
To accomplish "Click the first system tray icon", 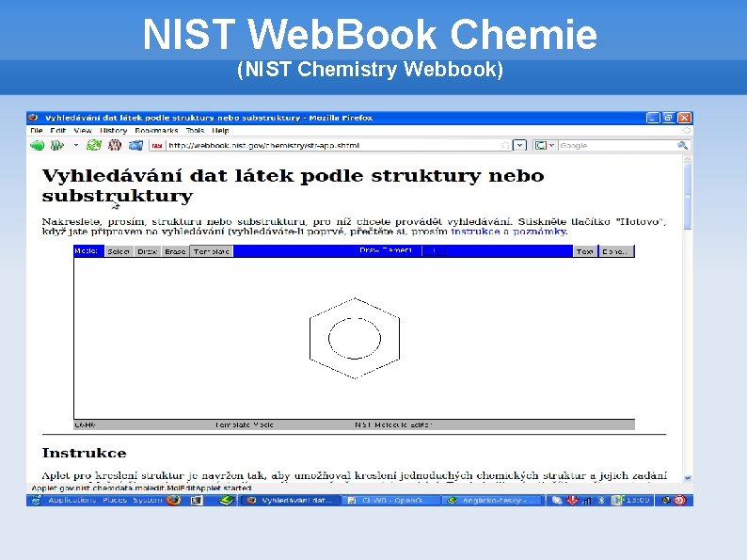I will click(557, 501).
